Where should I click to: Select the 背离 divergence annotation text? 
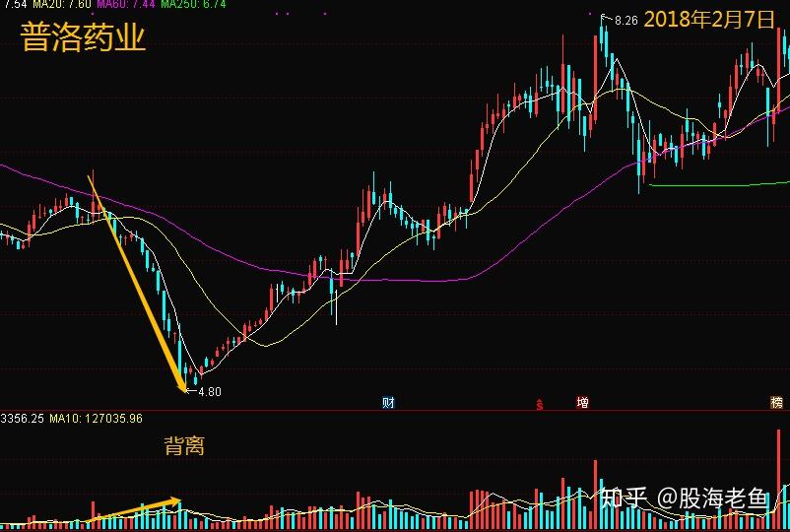[x=184, y=446]
